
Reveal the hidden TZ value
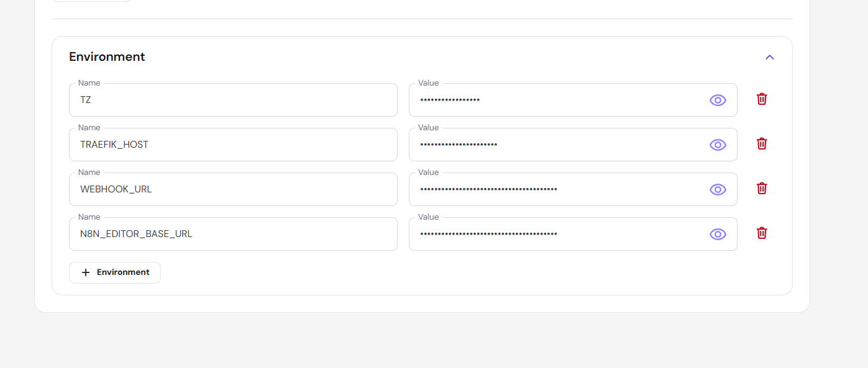click(x=718, y=100)
